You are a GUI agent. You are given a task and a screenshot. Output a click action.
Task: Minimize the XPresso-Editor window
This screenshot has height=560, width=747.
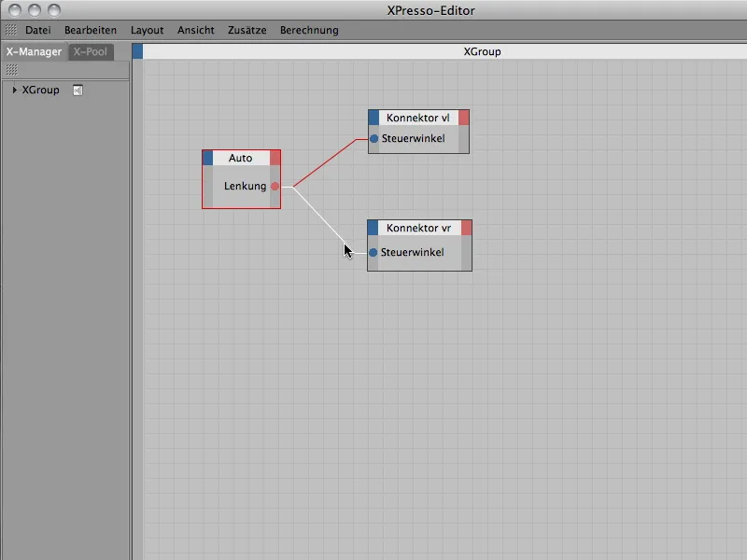click(x=35, y=9)
